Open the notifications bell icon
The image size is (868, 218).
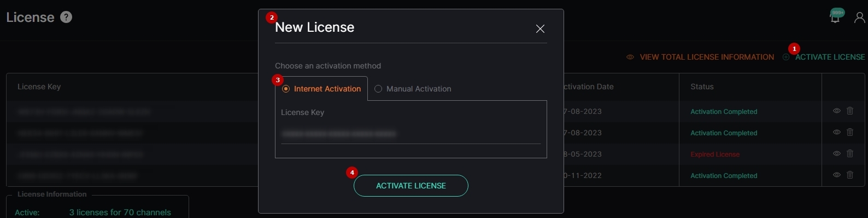[835, 18]
